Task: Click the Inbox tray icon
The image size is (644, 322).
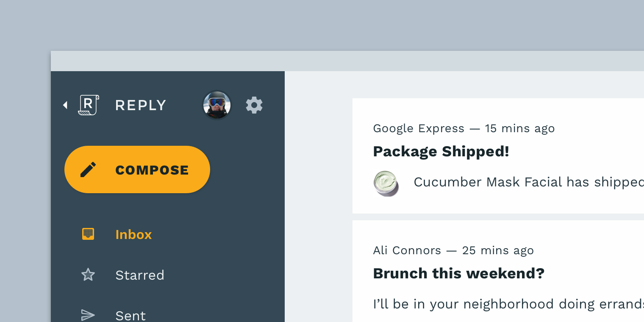Action: pos(88,234)
